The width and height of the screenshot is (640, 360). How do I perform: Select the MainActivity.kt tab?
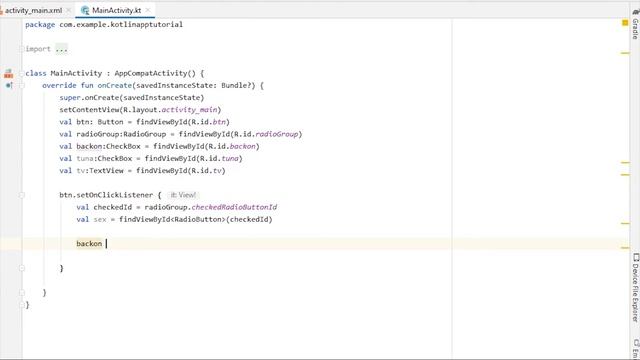click(x=116, y=10)
